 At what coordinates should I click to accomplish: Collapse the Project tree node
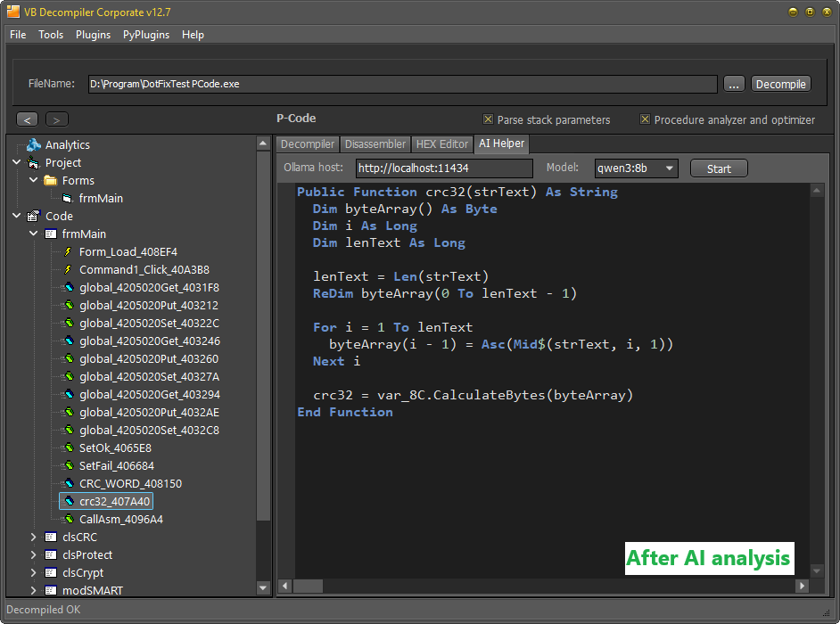click(17, 162)
